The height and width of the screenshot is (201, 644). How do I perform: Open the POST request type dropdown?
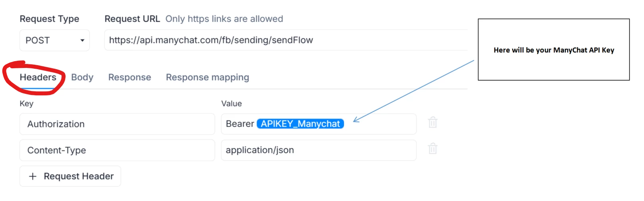pos(55,41)
